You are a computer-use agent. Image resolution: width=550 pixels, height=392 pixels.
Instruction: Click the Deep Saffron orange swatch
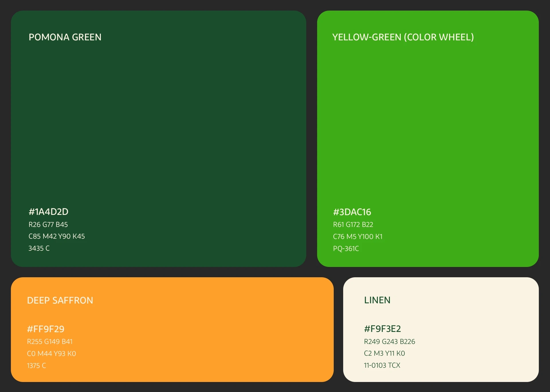[x=201, y=329]
